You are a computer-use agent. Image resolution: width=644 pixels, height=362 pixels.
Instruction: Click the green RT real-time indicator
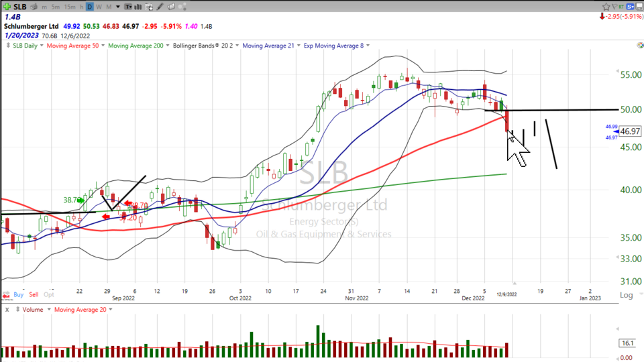pyautogui.click(x=621, y=7)
